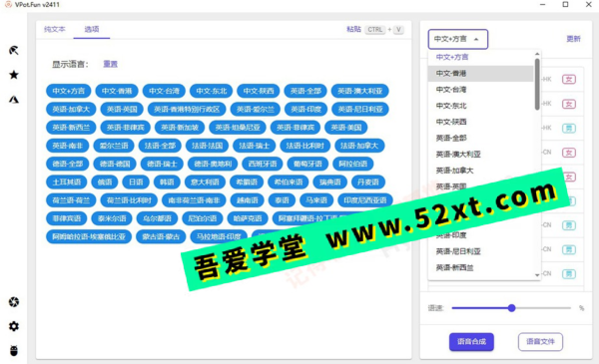This screenshot has height=364, width=599.
Task: Open settings via the gear icon
Action: (x=14, y=326)
